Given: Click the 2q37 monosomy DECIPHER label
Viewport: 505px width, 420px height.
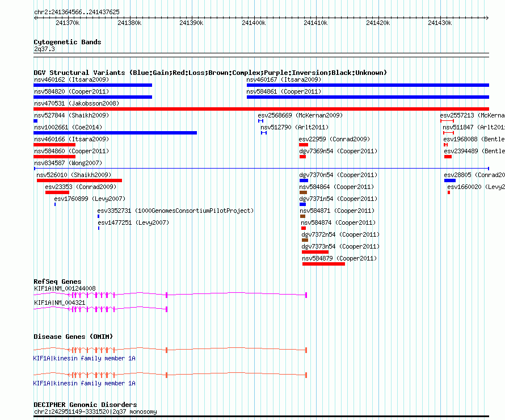Looking at the screenshot, I should (x=95, y=411).
